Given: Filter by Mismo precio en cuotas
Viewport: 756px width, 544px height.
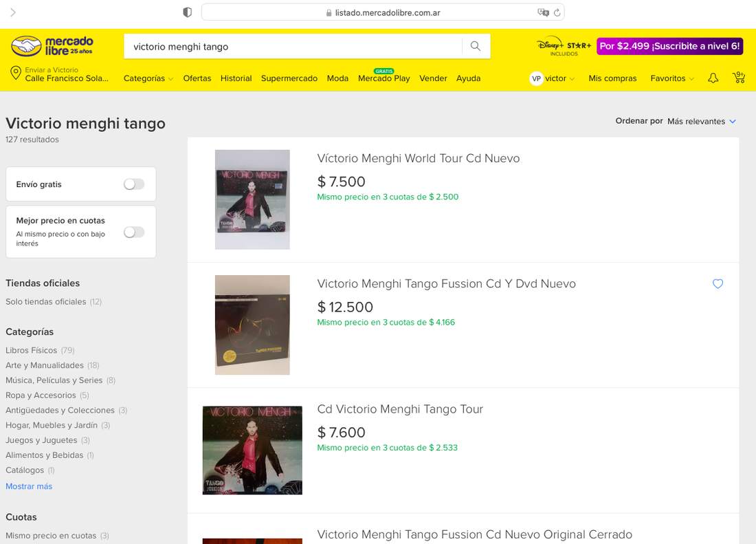Looking at the screenshot, I should 57,536.
